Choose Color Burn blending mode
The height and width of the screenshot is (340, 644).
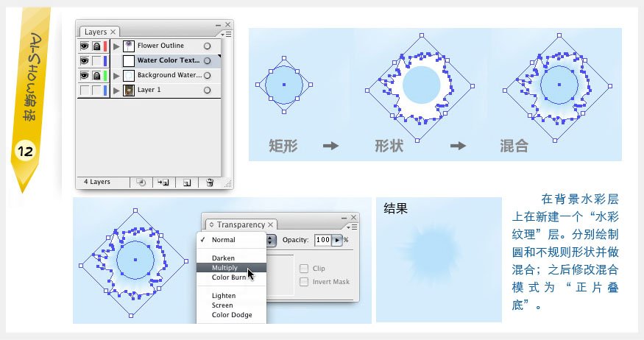(232, 277)
